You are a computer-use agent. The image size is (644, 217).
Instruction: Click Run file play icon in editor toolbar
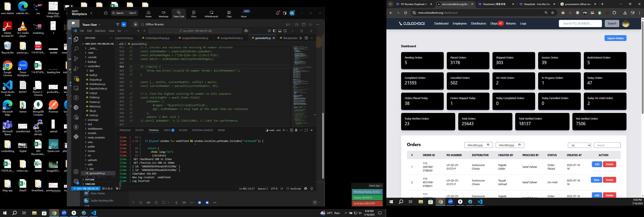click(301, 38)
